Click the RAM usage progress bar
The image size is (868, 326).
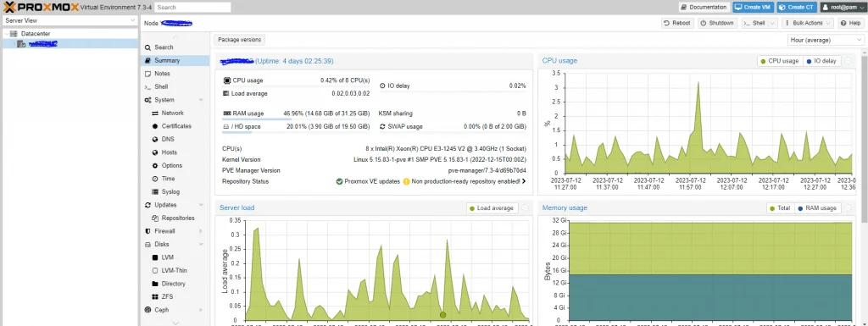click(296, 119)
